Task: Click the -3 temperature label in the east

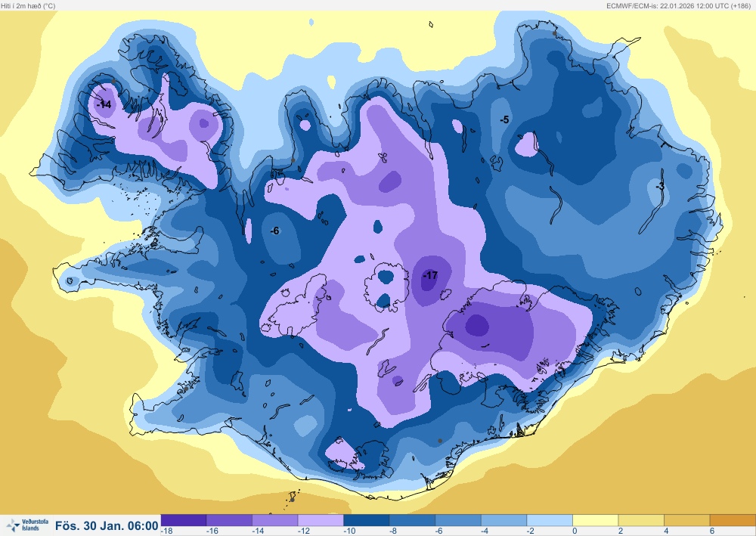Action: 660,186
